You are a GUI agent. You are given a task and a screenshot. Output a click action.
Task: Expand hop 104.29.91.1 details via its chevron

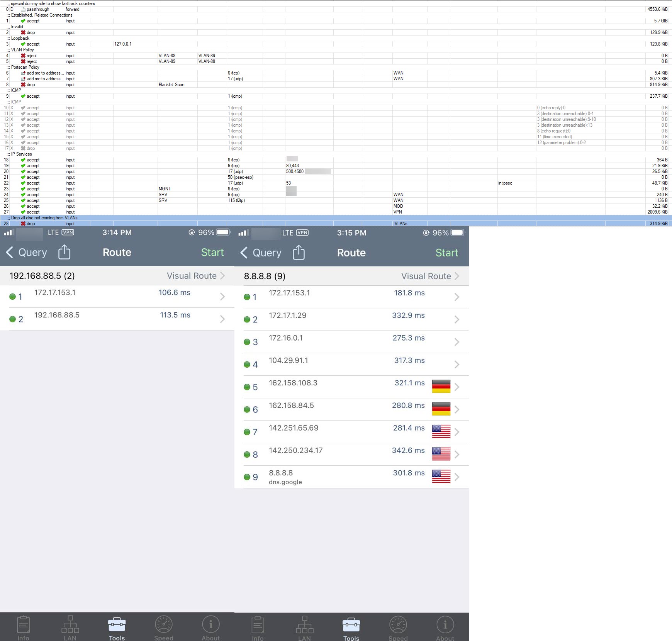(457, 365)
